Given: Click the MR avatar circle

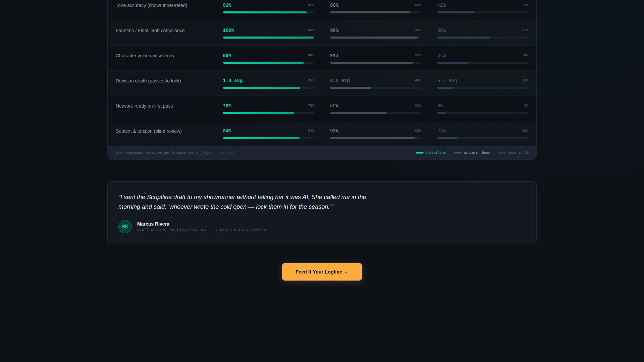Looking at the screenshot, I should click(125, 227).
